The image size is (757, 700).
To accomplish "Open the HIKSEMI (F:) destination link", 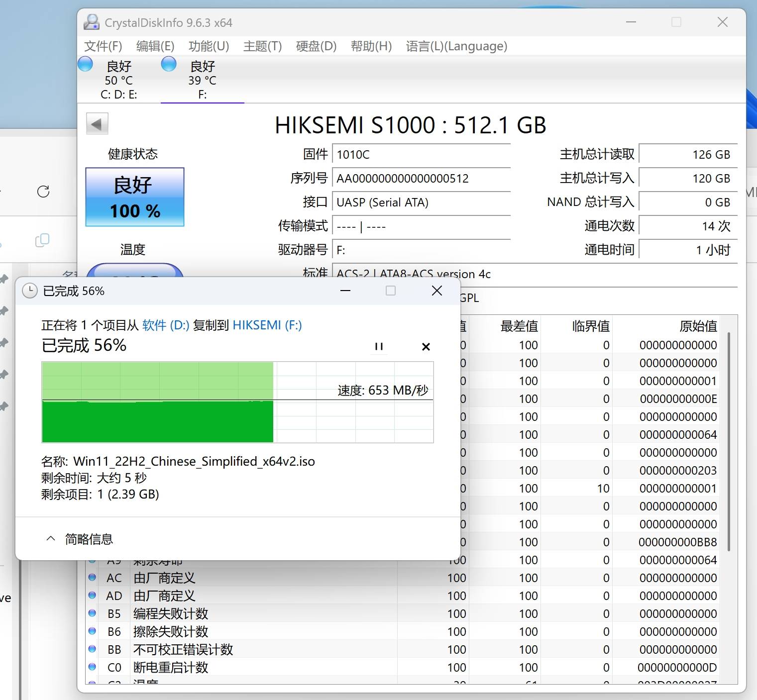I will (x=267, y=325).
